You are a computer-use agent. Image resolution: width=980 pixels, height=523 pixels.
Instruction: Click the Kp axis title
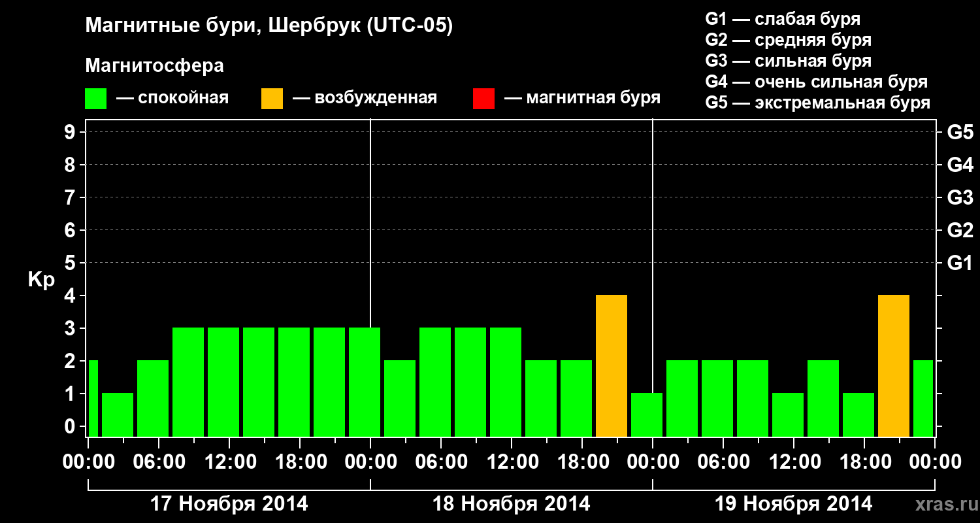tap(41, 280)
